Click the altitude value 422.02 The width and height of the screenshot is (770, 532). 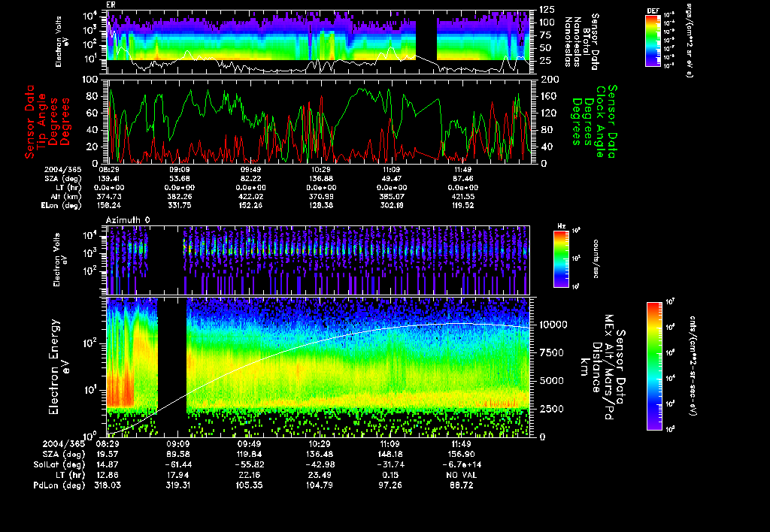pos(250,196)
